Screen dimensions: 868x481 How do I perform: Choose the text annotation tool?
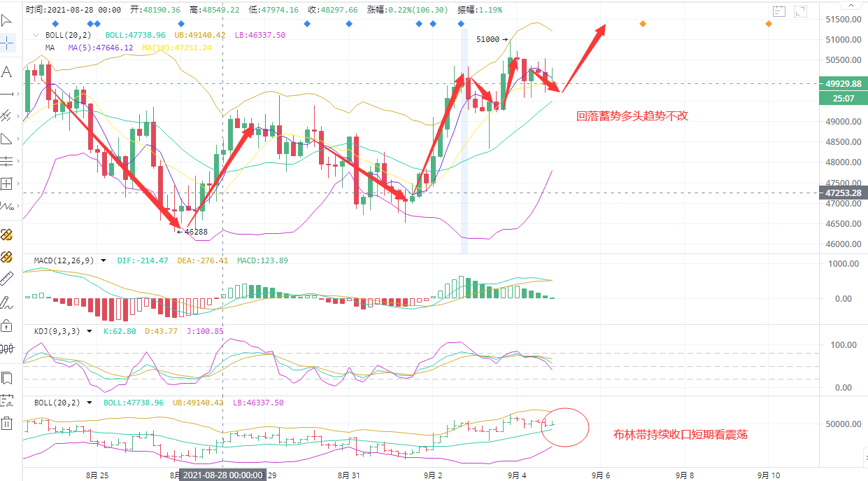(7, 71)
